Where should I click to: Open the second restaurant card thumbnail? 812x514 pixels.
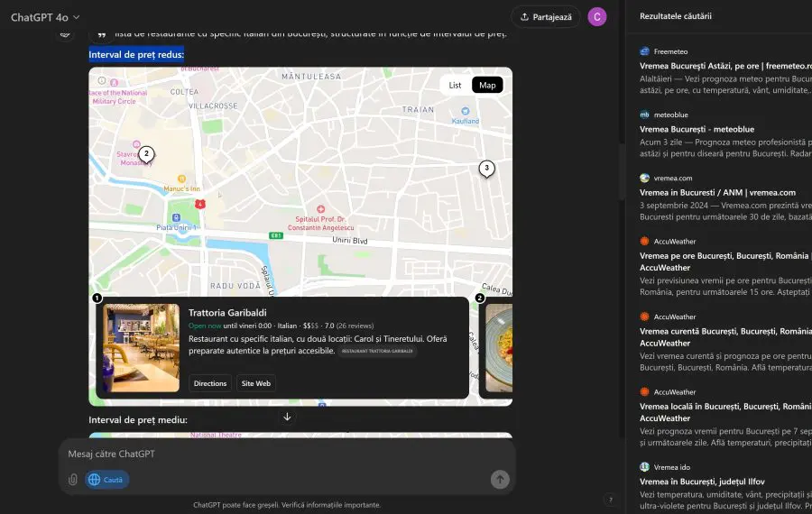499,348
